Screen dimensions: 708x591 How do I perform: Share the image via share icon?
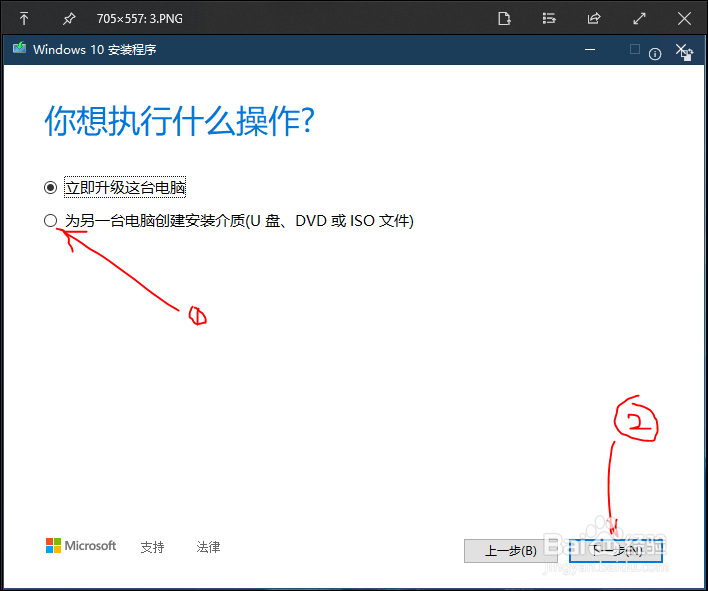pos(594,19)
